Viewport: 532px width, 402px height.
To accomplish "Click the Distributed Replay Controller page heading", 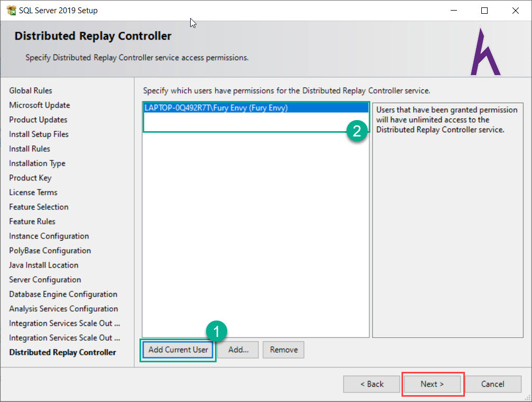I will [93, 36].
